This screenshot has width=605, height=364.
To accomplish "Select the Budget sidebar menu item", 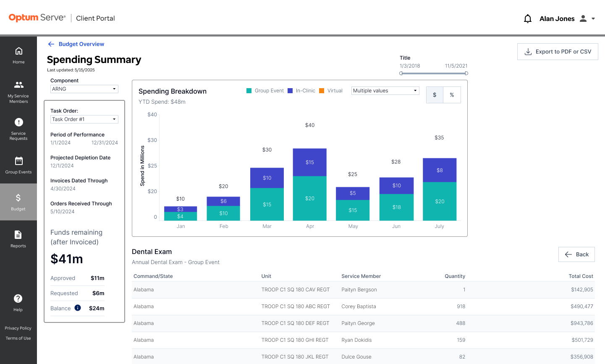I will [18, 202].
